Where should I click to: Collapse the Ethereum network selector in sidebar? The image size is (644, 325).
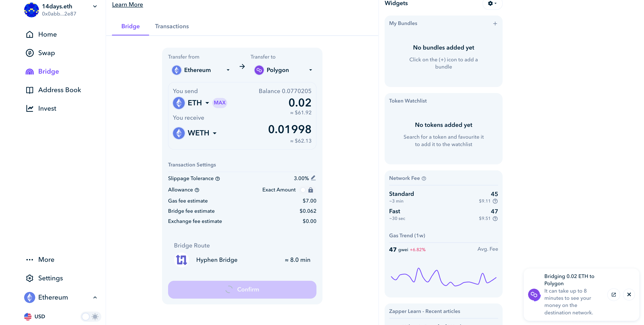(95, 297)
